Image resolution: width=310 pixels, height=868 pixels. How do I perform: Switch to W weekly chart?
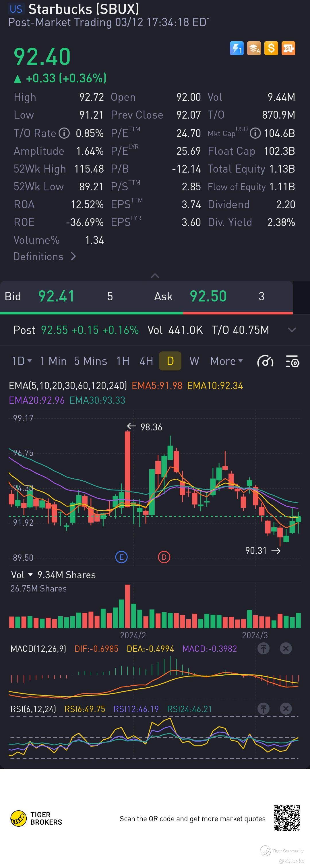tap(194, 361)
